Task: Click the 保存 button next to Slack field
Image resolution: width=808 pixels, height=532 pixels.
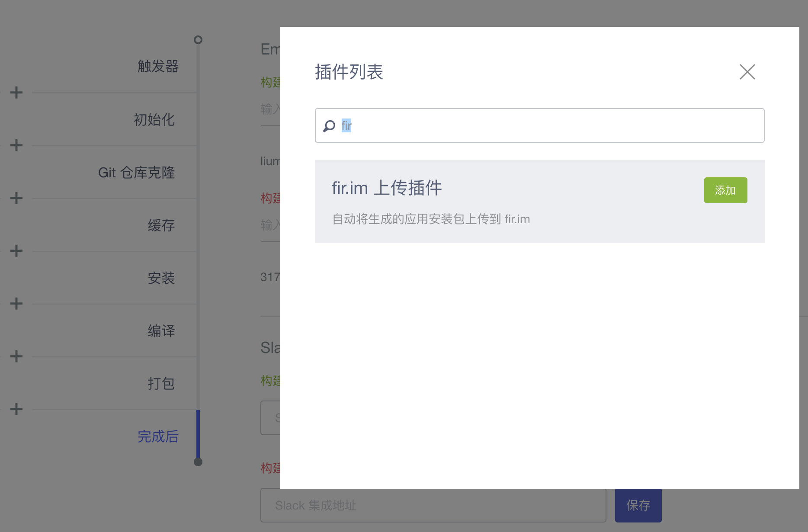Action: (638, 505)
